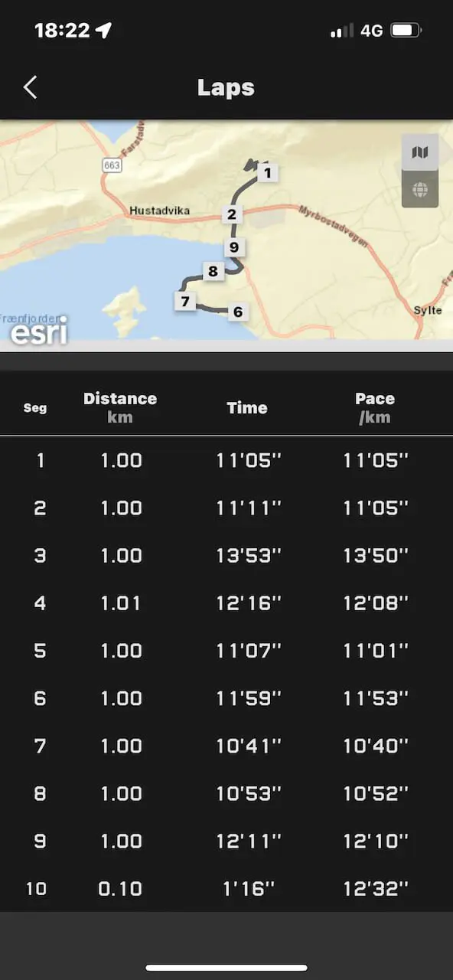Select segment 3 row with 13'53'' time
This screenshot has height=980, width=453.
(x=226, y=555)
